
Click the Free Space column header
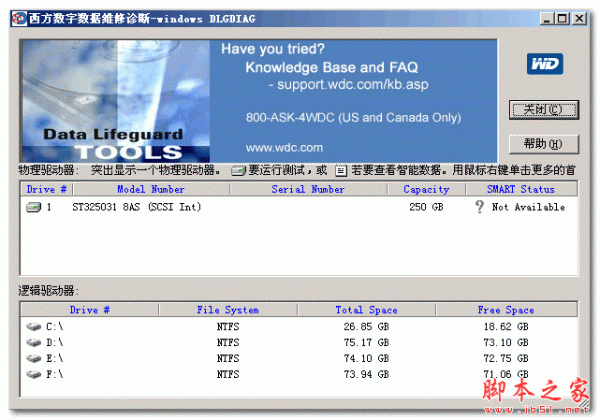click(506, 310)
